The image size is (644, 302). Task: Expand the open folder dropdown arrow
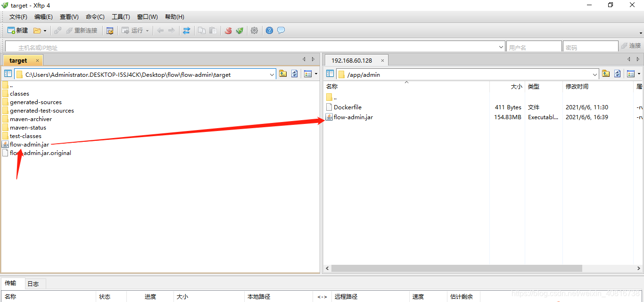point(45,31)
